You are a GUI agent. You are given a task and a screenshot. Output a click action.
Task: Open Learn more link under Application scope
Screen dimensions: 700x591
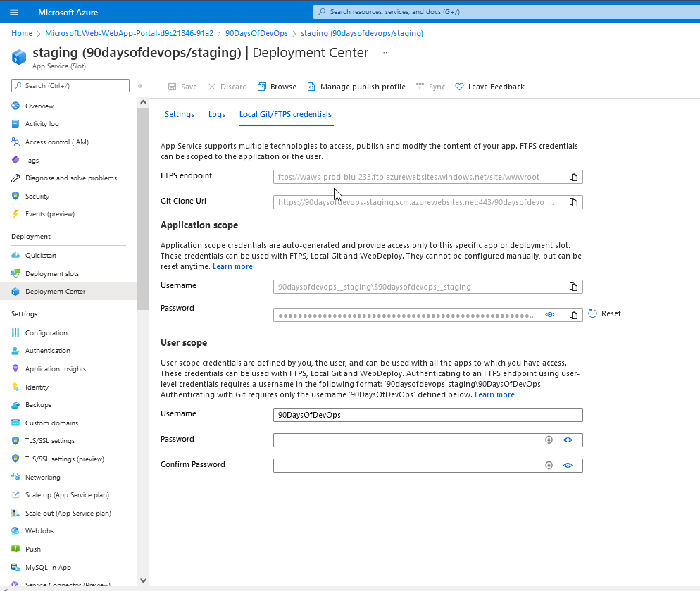click(232, 266)
